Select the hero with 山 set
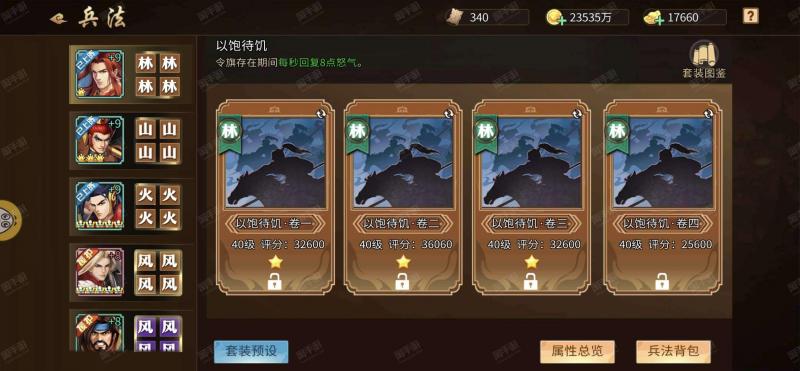This screenshot has width=800, height=371. [99, 140]
